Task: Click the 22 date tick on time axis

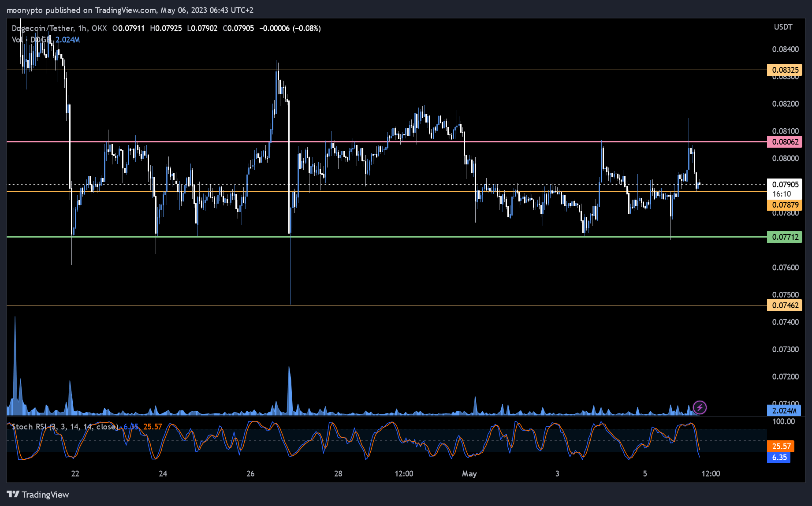Action: click(75, 473)
